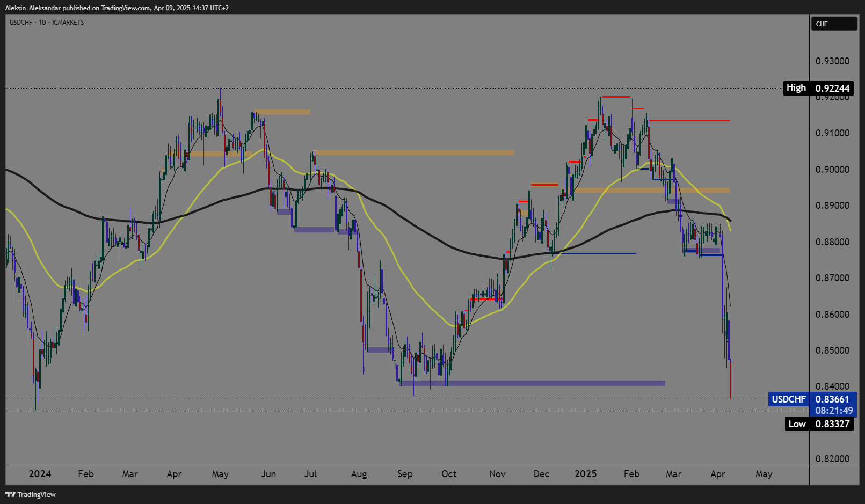Screen dimensions: 865x504
Task: Select the long tan zone from July to November
Action: tap(415, 153)
